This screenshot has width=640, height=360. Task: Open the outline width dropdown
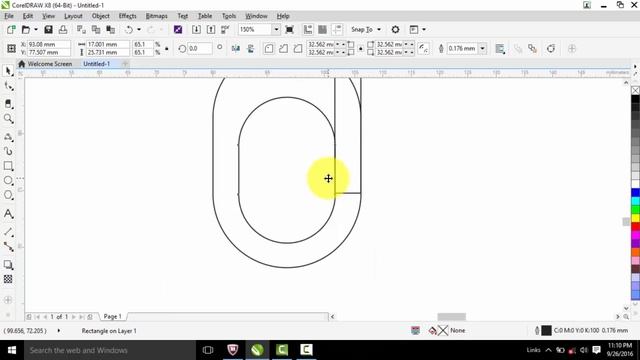(482, 49)
